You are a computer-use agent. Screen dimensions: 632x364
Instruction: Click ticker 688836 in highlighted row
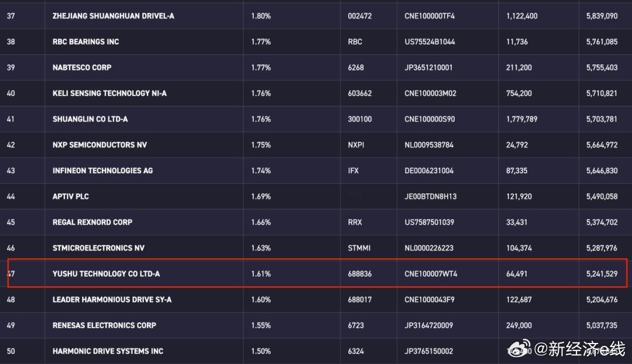[360, 274]
